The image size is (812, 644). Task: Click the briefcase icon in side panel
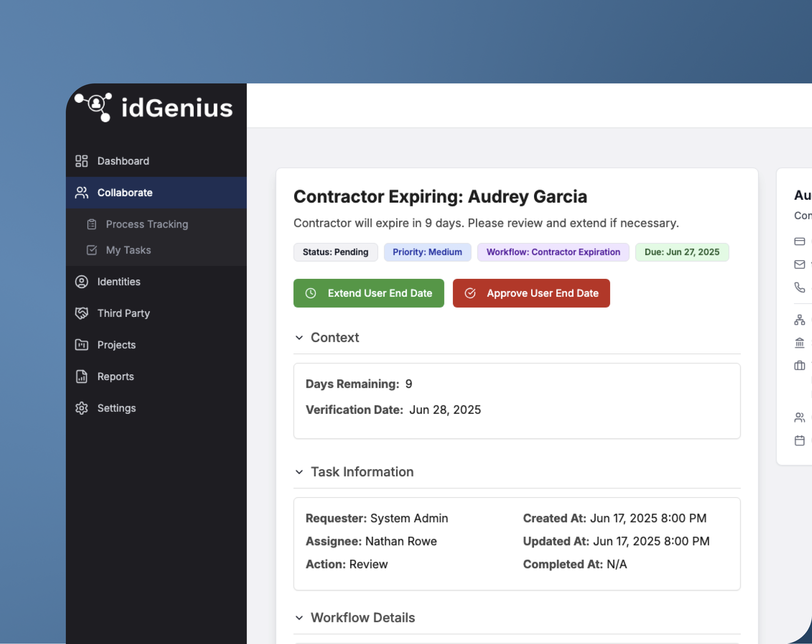click(799, 366)
